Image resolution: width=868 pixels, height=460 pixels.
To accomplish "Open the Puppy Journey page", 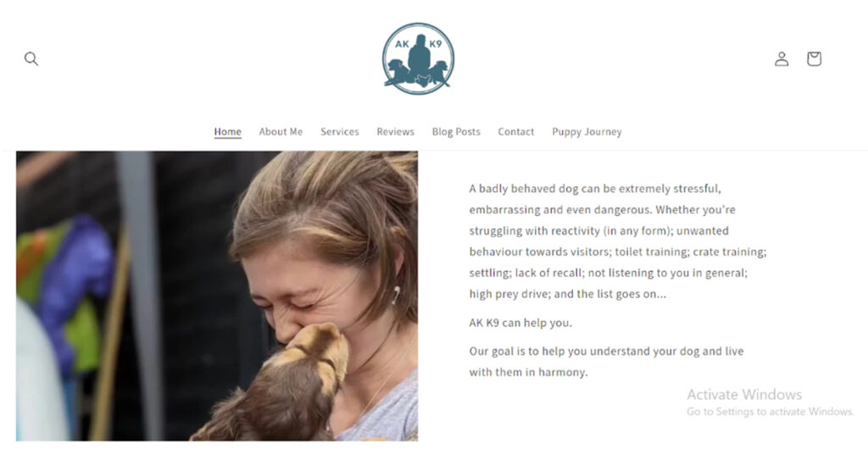I will pos(587,132).
